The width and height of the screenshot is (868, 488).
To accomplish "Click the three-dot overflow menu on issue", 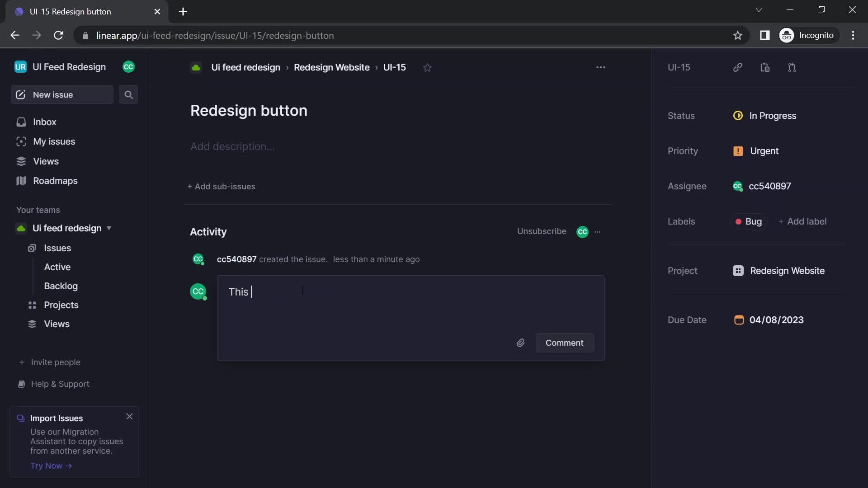I will click(600, 67).
